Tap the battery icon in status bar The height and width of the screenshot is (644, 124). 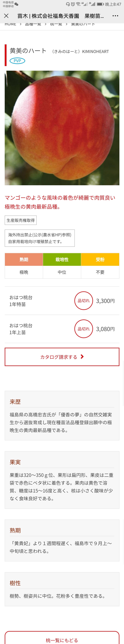click(100, 4)
